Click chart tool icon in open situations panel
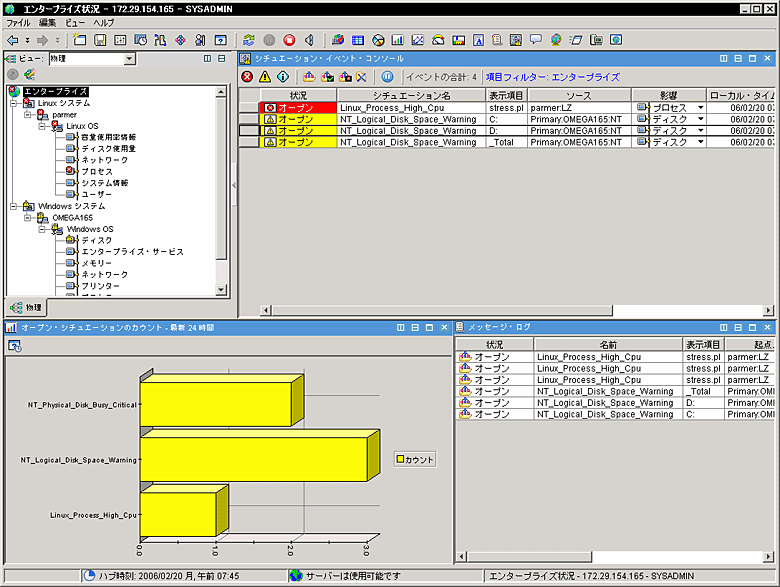 (15, 345)
